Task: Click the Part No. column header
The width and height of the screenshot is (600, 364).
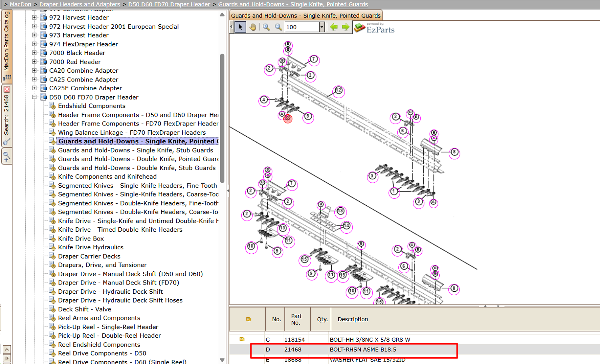Action: 296,319
